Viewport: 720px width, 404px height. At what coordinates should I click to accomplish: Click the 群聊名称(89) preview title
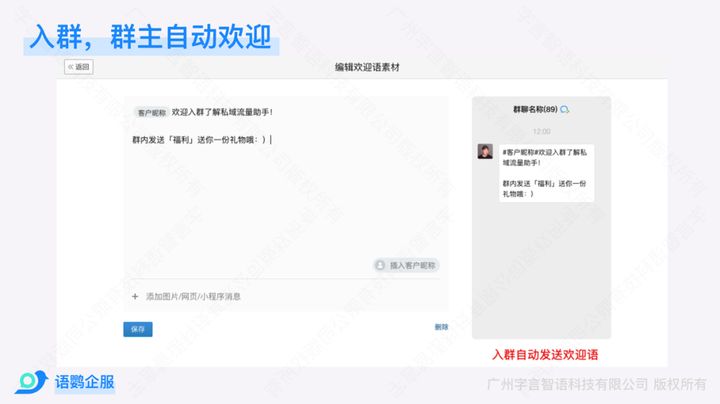coord(535,109)
